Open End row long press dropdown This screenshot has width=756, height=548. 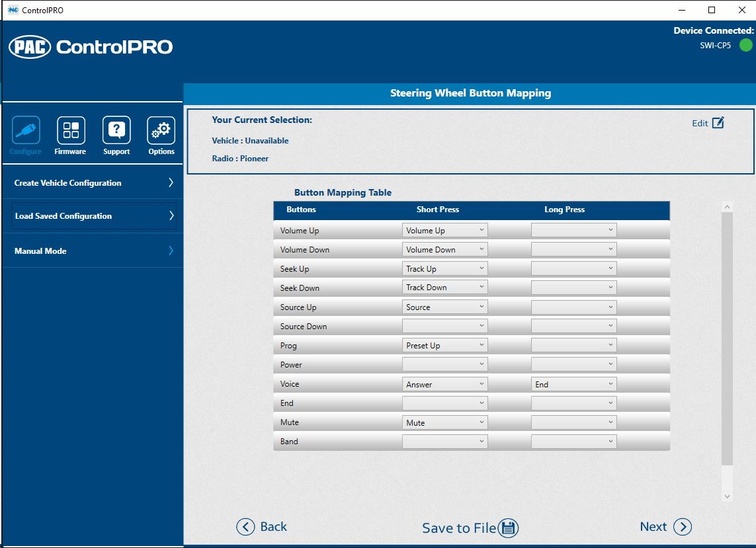coord(573,403)
